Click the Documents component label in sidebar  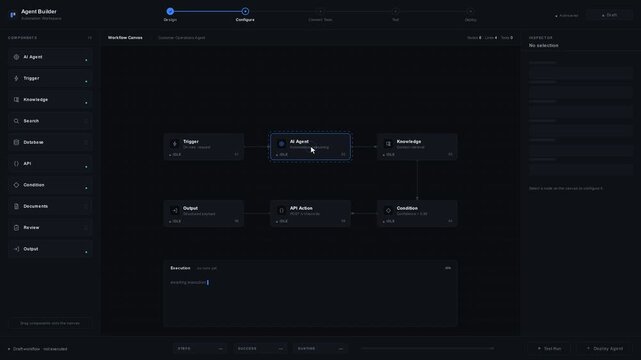[x=36, y=206]
